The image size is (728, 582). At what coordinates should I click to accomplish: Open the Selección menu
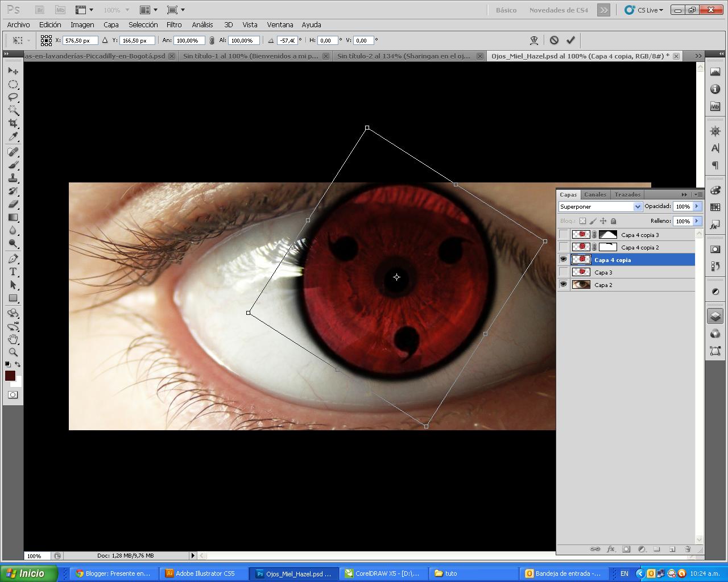pyautogui.click(x=143, y=25)
